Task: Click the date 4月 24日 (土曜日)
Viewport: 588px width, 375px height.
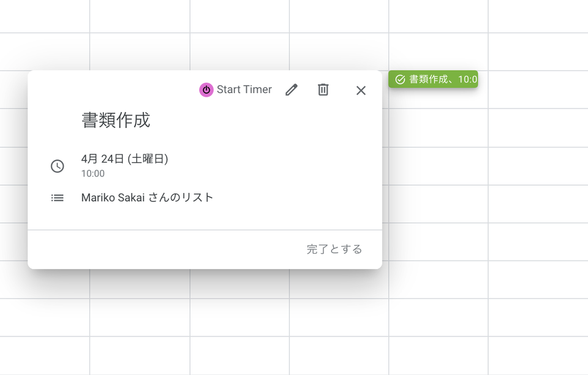Action: (x=124, y=159)
